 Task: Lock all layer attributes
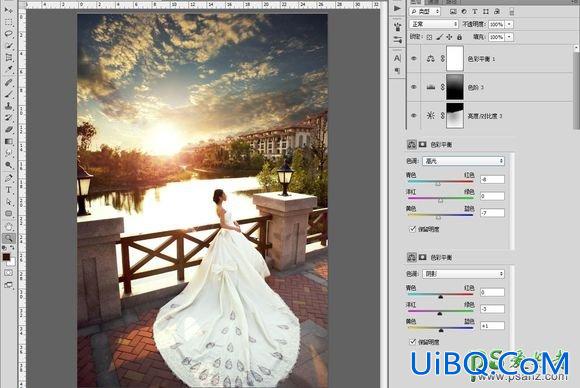459,37
